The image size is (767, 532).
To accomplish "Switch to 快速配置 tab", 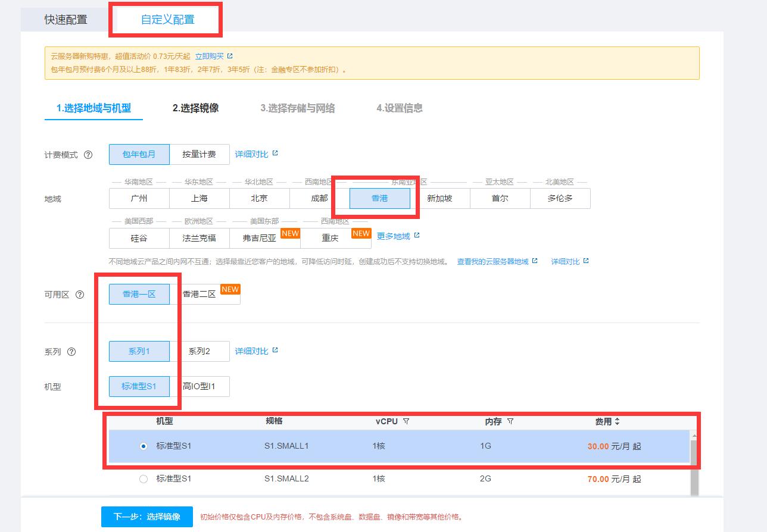I will 66,19.
